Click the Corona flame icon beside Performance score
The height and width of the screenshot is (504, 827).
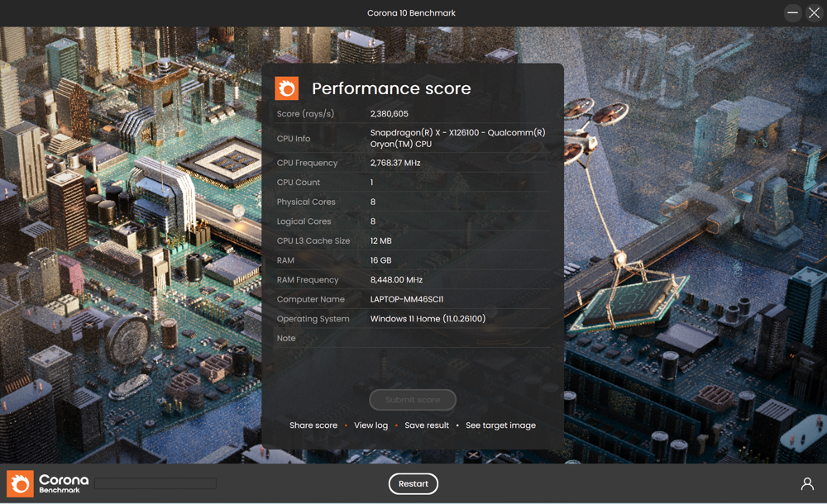coord(286,88)
